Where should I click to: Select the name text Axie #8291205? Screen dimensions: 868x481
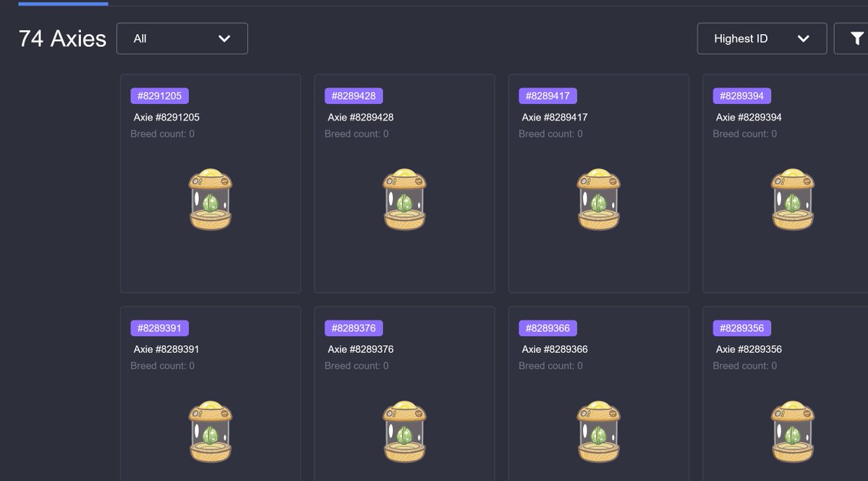tap(166, 117)
